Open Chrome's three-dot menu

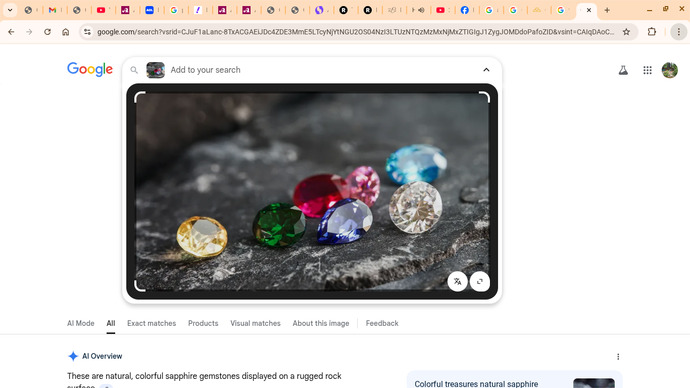click(x=679, y=32)
